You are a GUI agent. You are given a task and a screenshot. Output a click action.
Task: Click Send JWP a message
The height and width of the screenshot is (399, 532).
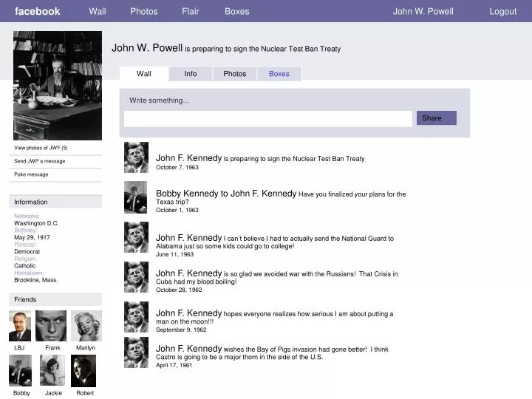click(x=40, y=161)
